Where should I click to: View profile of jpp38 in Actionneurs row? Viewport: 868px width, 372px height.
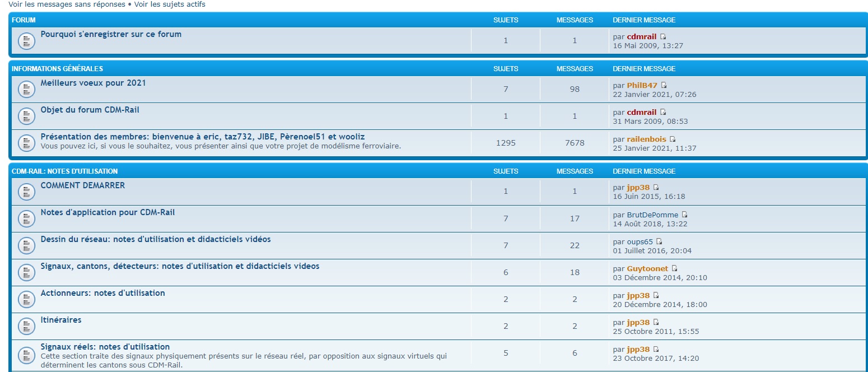[638, 296]
